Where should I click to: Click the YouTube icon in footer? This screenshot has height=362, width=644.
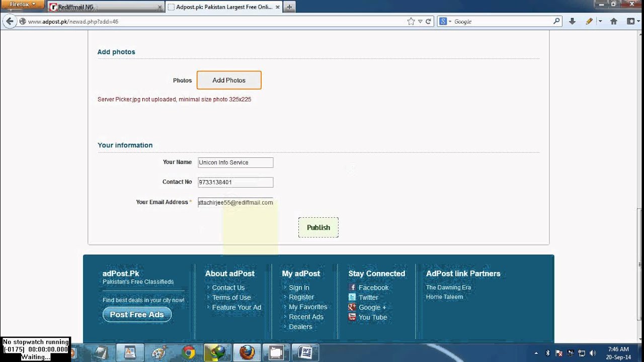click(x=352, y=317)
